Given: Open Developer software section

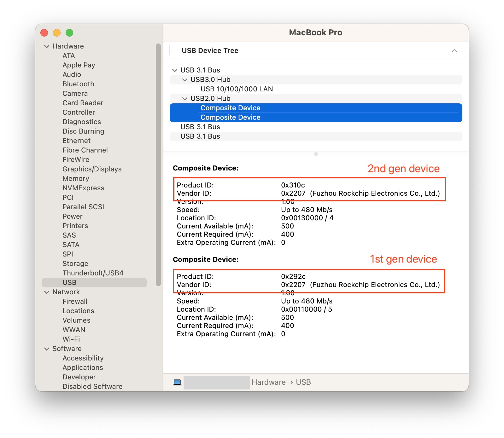Looking at the screenshot, I should (79, 377).
